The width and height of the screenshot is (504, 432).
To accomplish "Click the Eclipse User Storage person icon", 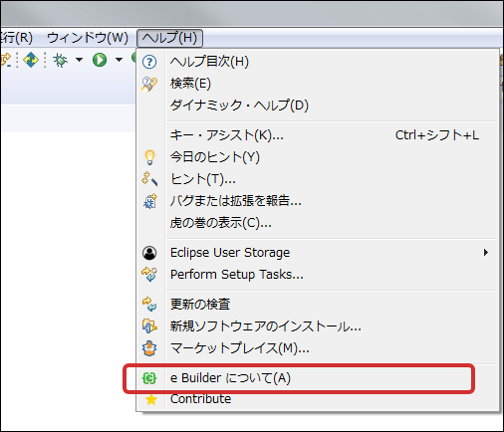I will [x=149, y=253].
